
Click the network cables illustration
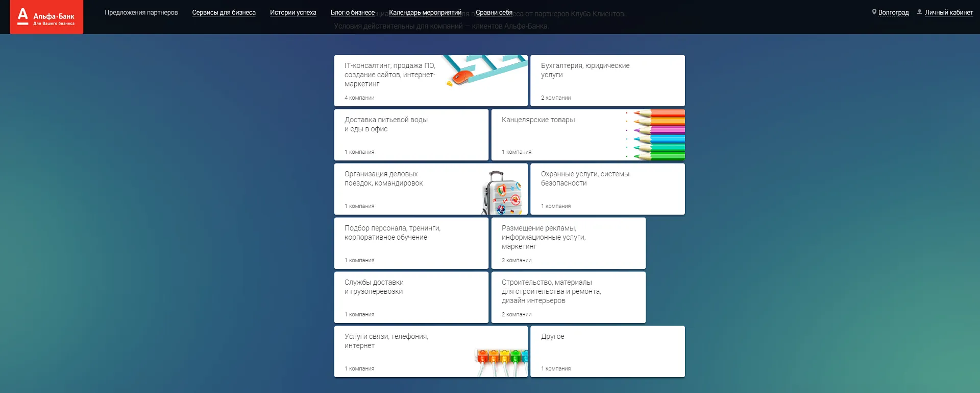[502, 361]
